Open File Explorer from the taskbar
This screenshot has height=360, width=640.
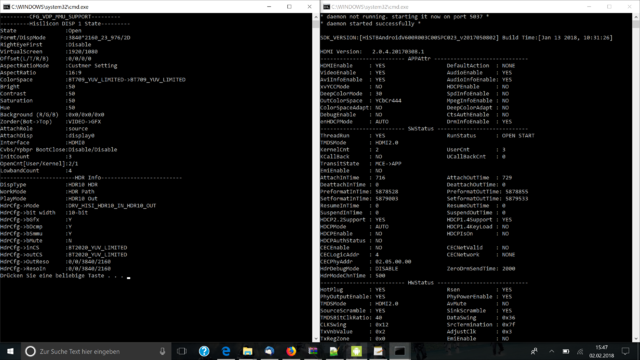pos(247,351)
